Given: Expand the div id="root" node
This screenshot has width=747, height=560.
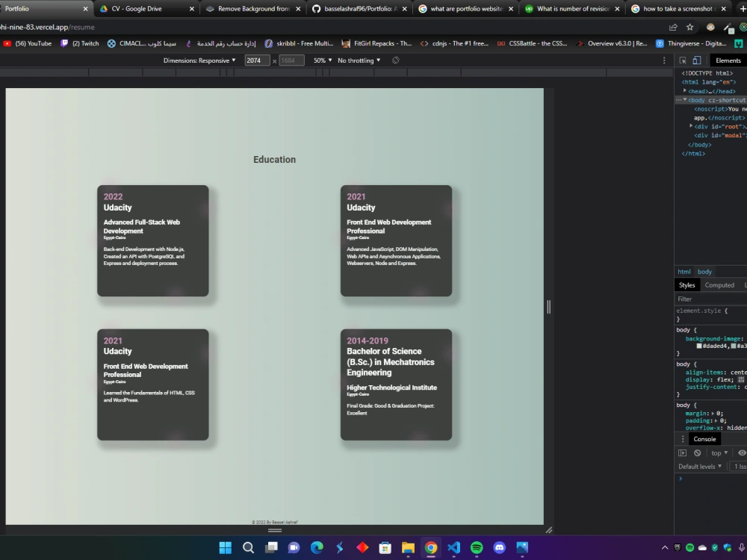Looking at the screenshot, I should [691, 126].
